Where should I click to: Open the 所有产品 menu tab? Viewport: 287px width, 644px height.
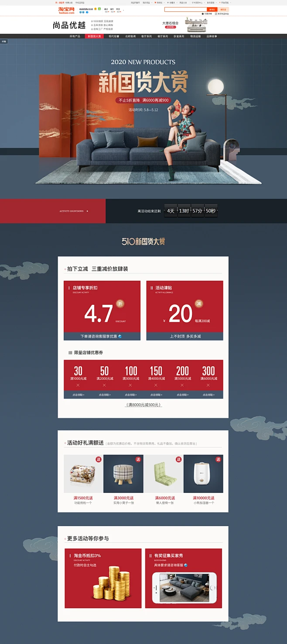coord(75,36)
